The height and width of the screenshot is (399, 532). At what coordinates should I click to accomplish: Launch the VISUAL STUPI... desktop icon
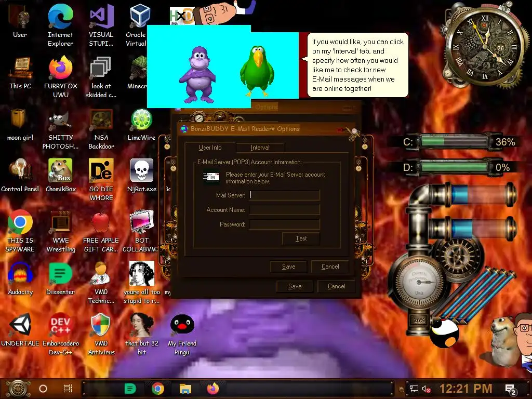click(x=101, y=25)
